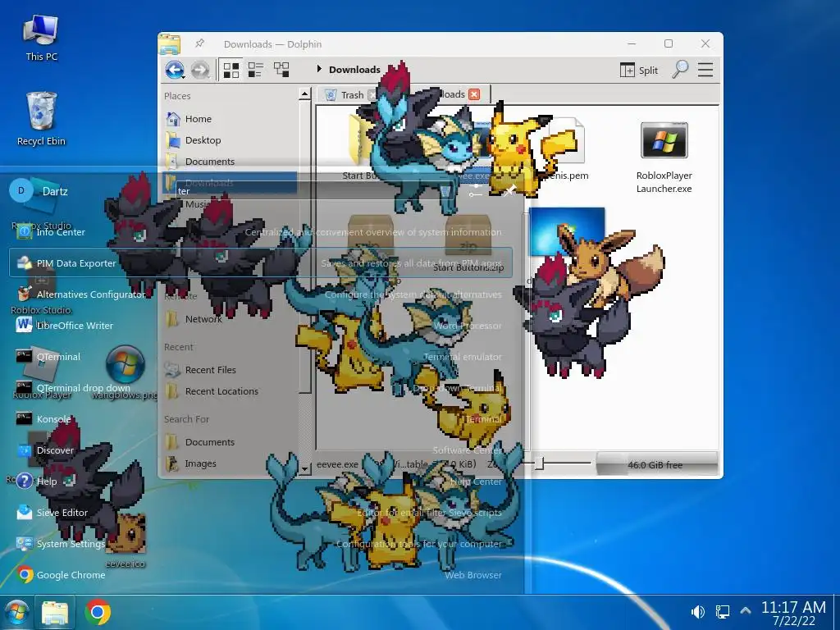Open Alternatives Configurator
840x630 pixels.
point(261,294)
